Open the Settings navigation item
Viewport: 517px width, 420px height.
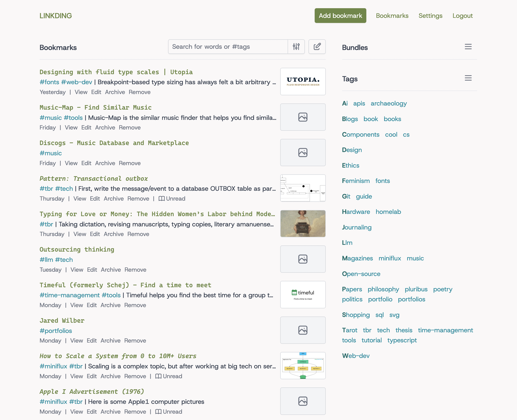tap(430, 16)
